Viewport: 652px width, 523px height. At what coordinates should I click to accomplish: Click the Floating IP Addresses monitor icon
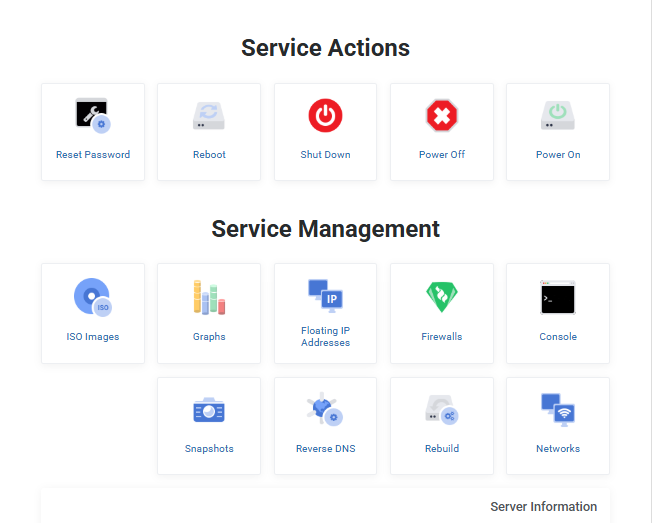coord(325,294)
